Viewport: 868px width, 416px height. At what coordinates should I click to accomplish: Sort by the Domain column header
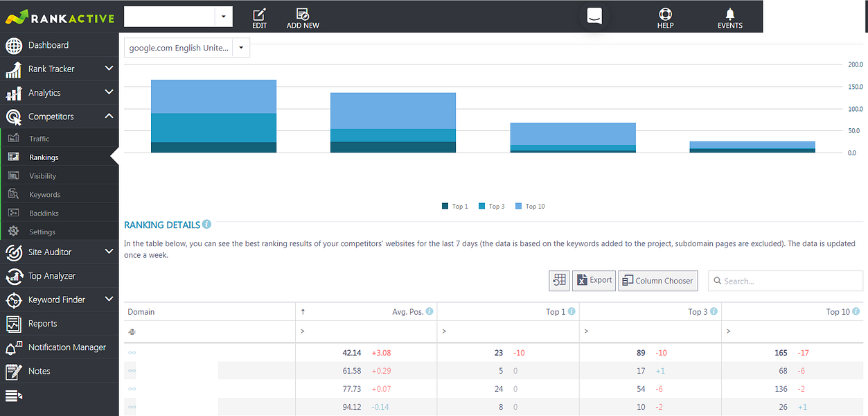[x=209, y=312]
